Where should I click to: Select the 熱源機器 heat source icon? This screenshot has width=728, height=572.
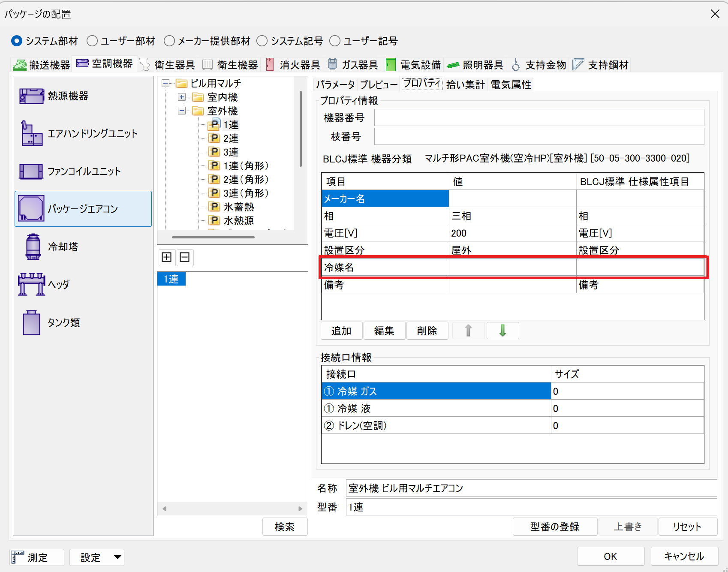click(31, 96)
